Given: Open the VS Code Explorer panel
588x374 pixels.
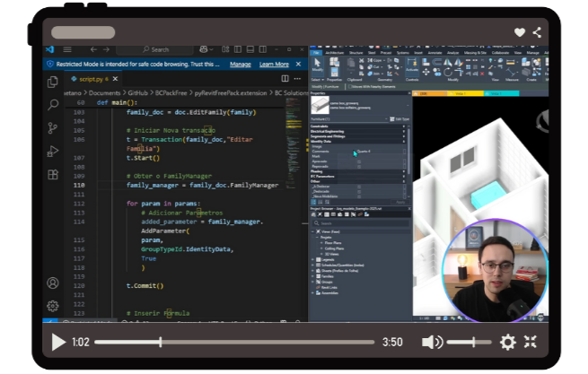Looking at the screenshot, I should [x=53, y=82].
